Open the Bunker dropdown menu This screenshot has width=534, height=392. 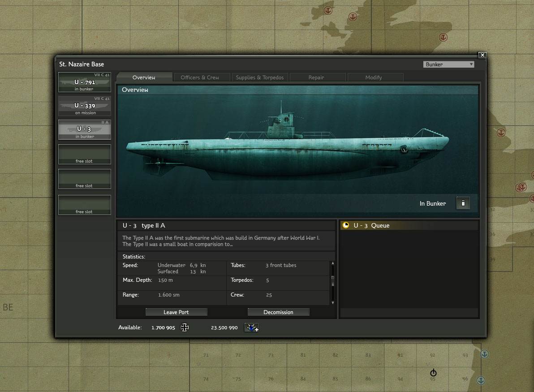(x=448, y=65)
